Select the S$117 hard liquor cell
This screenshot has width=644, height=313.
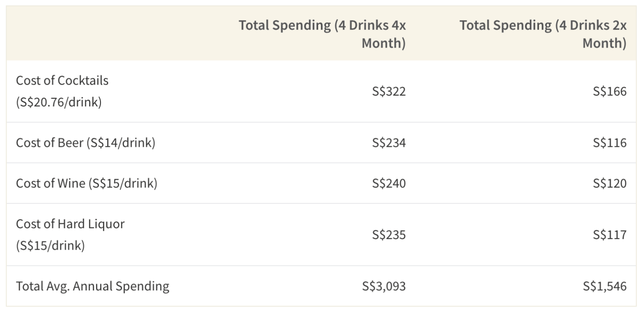tap(610, 235)
